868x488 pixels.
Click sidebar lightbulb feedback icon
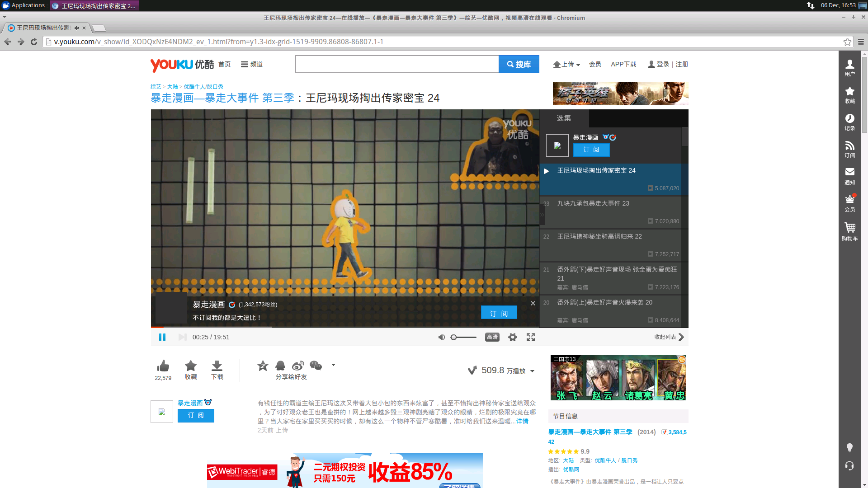tap(850, 448)
